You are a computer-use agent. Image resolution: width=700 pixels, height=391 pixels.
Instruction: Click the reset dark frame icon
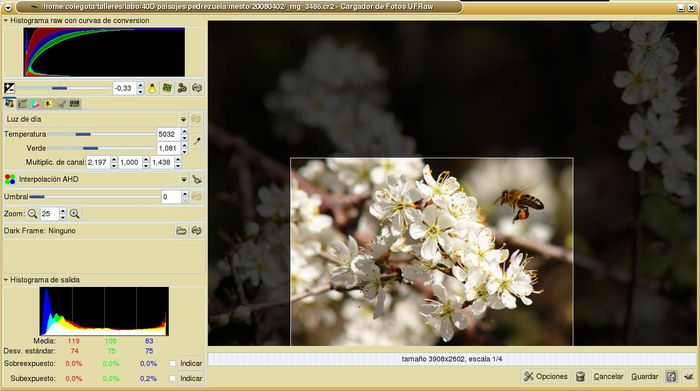[x=197, y=231]
